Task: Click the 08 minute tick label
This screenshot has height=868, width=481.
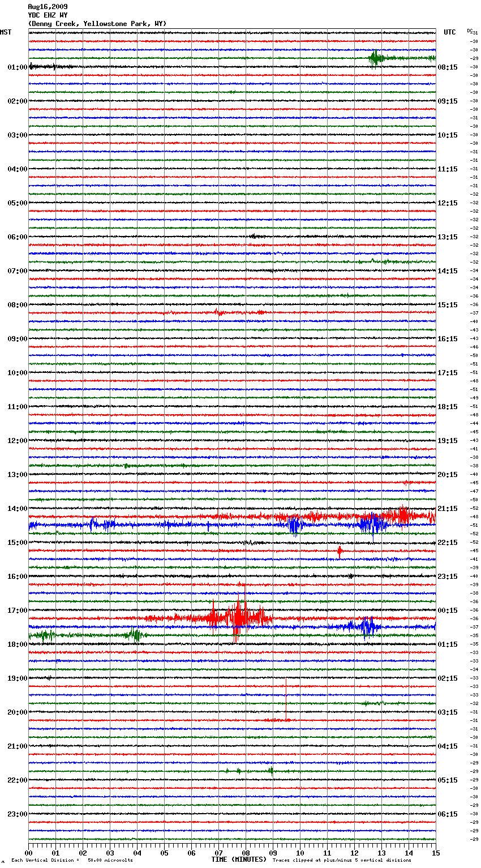Action: pyautogui.click(x=246, y=853)
